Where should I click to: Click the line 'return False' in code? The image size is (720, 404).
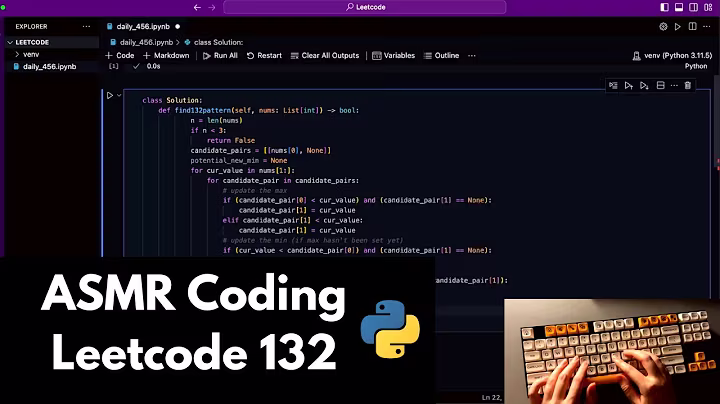click(231, 140)
